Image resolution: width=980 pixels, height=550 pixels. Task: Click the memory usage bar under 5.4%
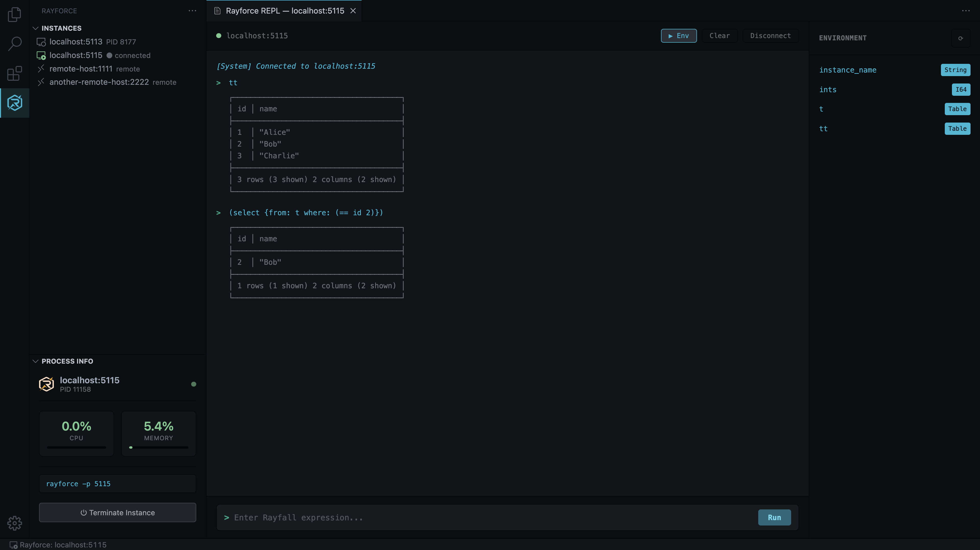coord(158,448)
